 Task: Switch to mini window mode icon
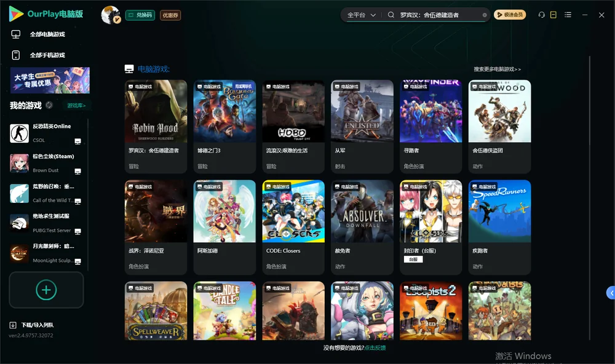click(x=553, y=15)
